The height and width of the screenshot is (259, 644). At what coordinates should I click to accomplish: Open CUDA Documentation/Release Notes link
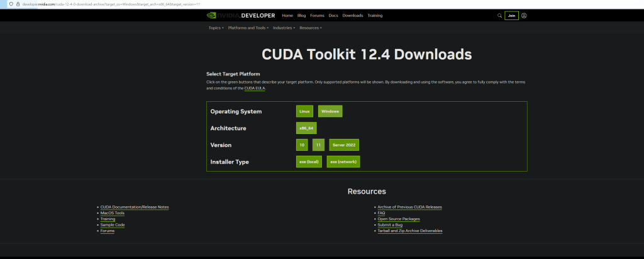point(135,207)
